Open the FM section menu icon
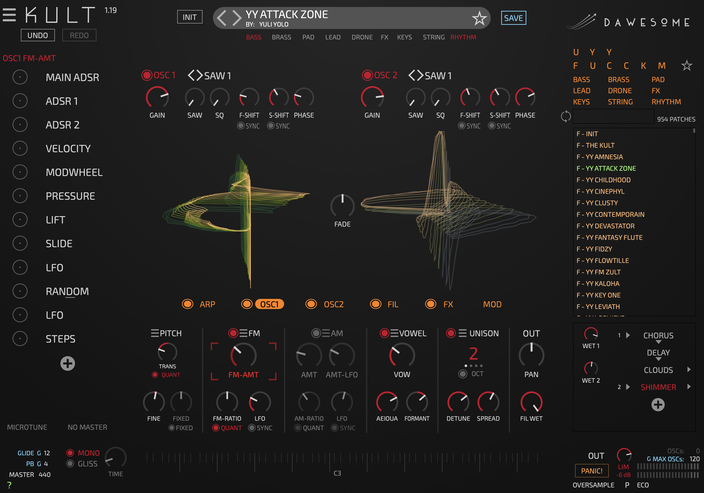Viewport: 704px width, 493px height. [x=243, y=333]
